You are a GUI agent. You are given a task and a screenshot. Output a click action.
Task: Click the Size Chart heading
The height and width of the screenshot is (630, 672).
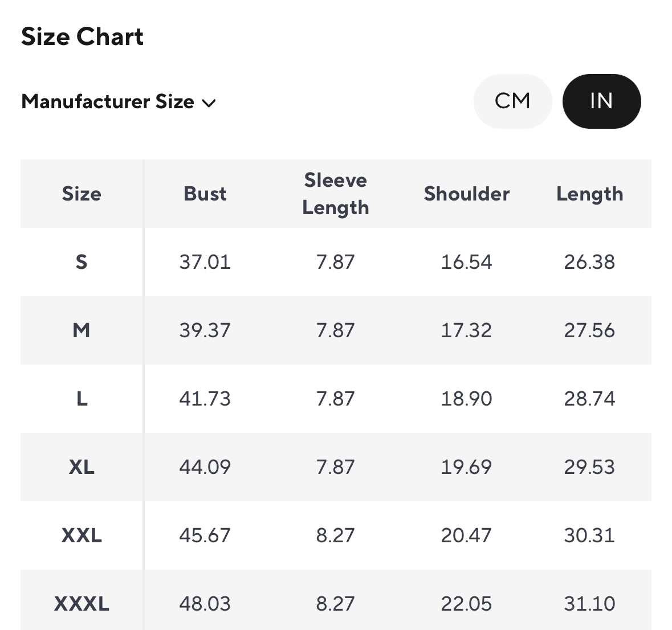82,37
